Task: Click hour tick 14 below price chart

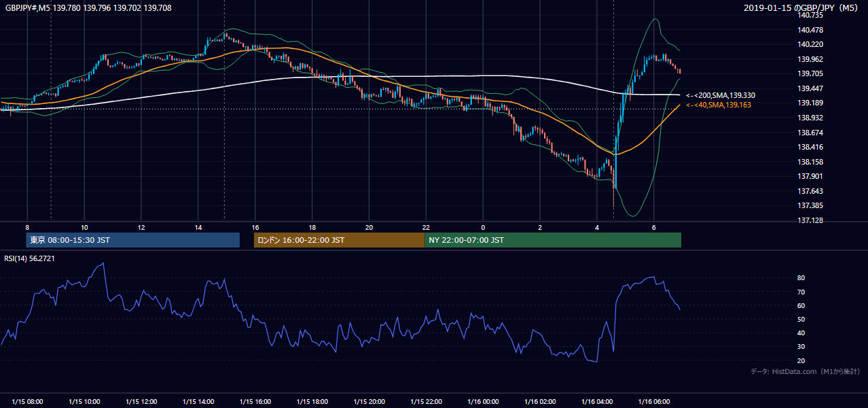Action: (198, 227)
